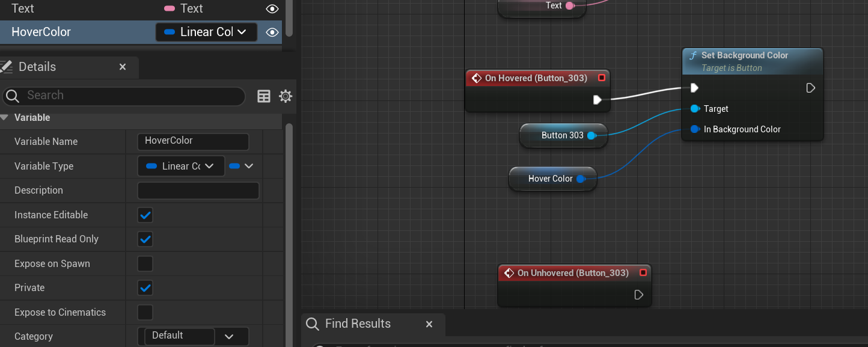868x347 pixels.
Task: Click the On Unhovered event node icon
Action: 509,273
